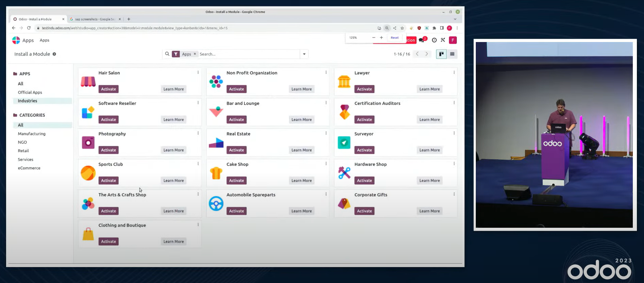Viewport: 644px width, 283px height.
Task: Reset the browser zoom level
Action: coord(395,38)
